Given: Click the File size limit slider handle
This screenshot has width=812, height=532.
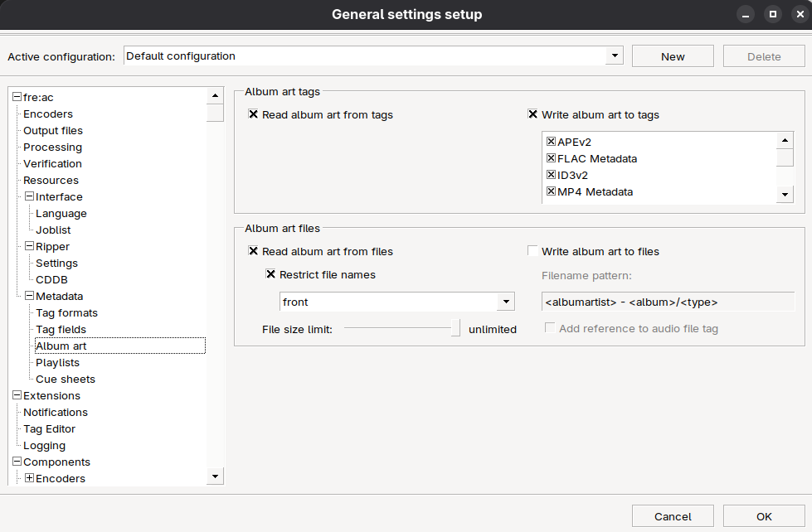Looking at the screenshot, I should pos(455,328).
